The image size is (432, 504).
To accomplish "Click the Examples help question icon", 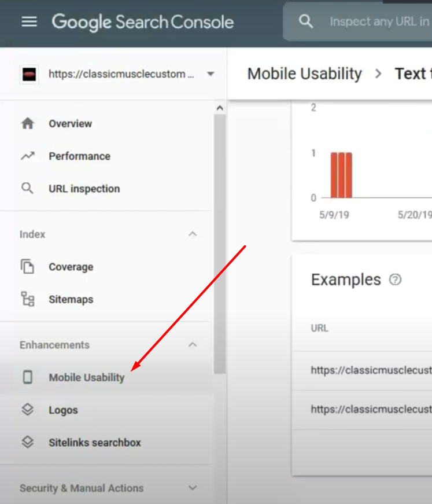I will point(395,279).
